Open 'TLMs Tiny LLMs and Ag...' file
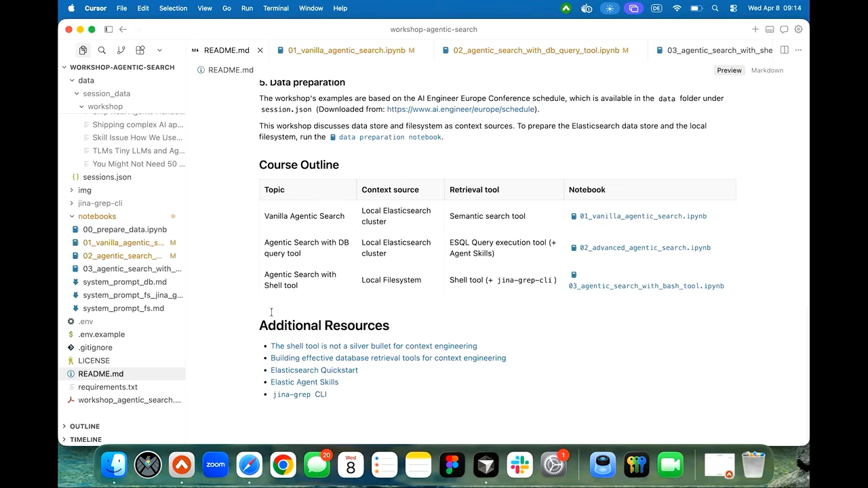This screenshot has width=868, height=488. tap(138, 150)
